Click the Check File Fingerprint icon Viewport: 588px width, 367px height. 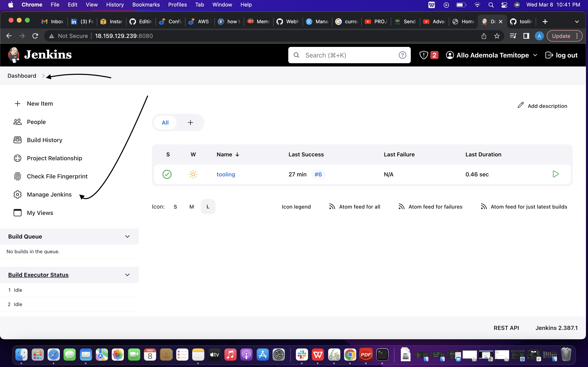(18, 176)
